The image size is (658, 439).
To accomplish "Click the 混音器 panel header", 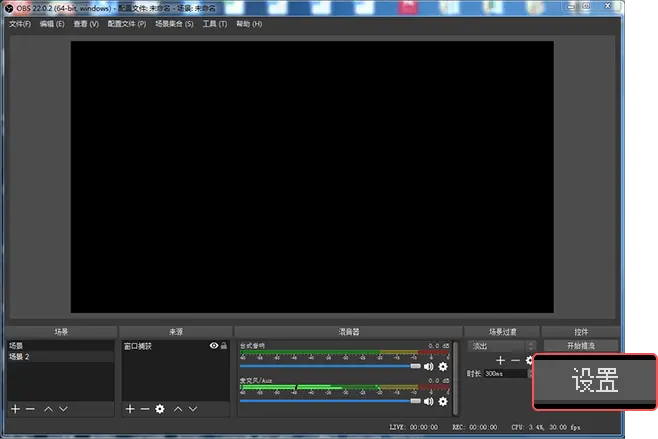I will (349, 332).
